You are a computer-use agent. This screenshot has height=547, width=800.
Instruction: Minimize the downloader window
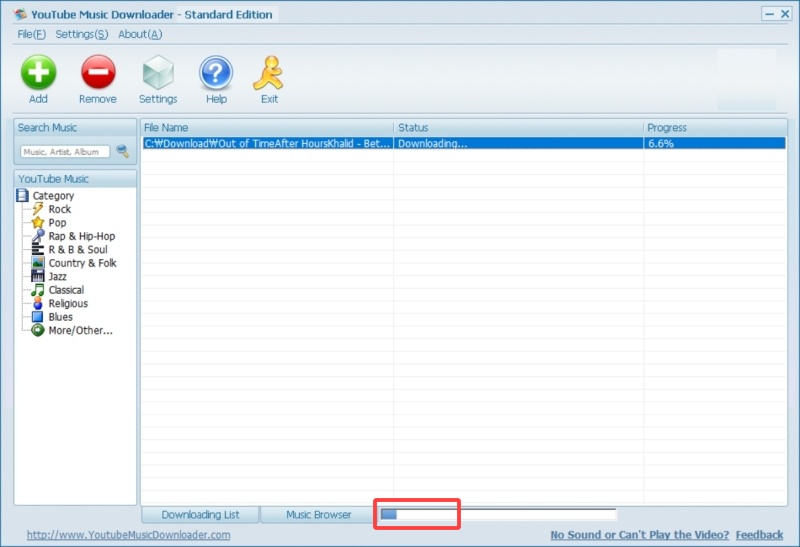coord(770,14)
